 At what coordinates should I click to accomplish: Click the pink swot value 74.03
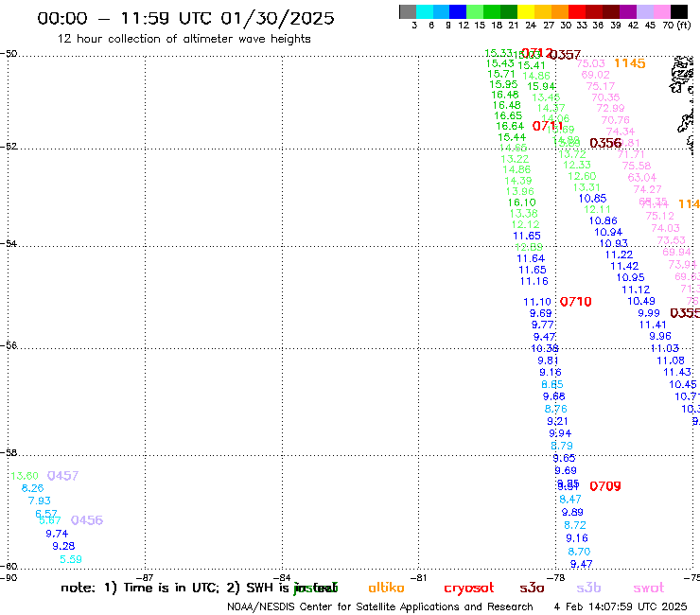tap(665, 228)
